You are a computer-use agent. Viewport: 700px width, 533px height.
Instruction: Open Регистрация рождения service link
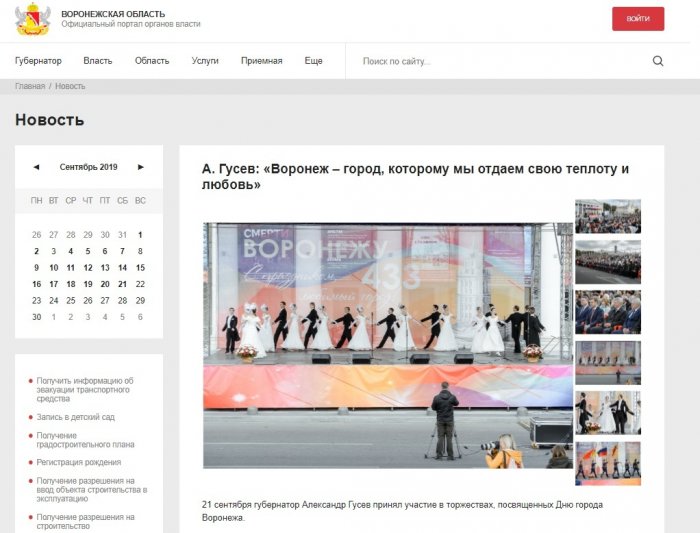pos(79,462)
